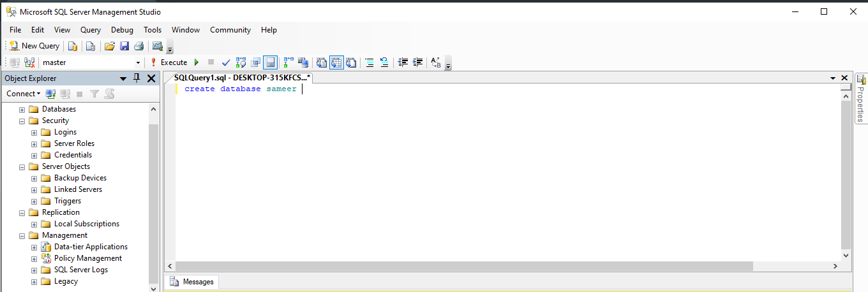Click the Object Explorer script refresh icon
The image size is (868, 292).
[x=109, y=94]
